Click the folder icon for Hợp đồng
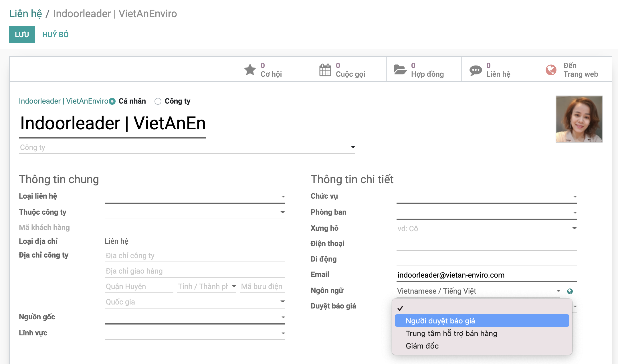 pos(401,69)
